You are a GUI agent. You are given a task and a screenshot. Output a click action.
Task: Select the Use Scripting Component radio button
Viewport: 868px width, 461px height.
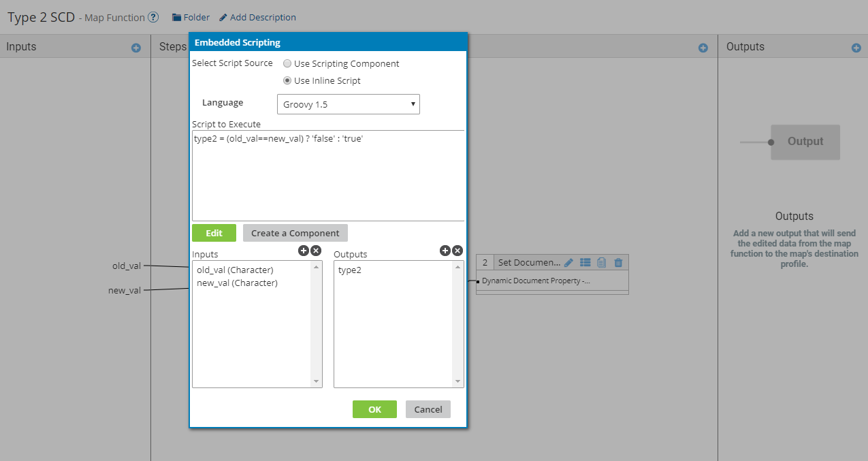click(x=287, y=64)
